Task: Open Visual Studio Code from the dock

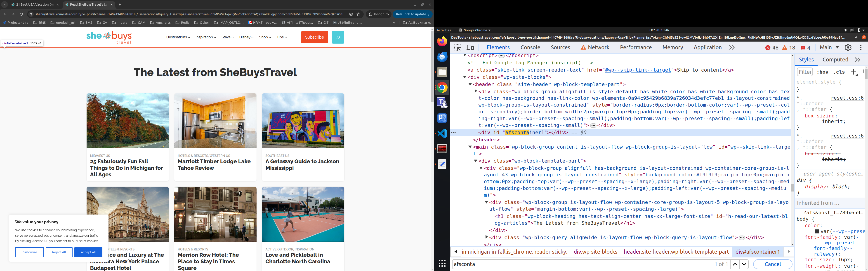Action: click(442, 133)
